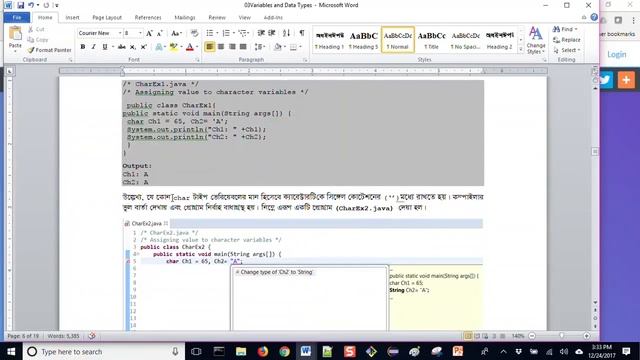This screenshot has width=640, height=360.
Task: Select Align Text Left
Action: point(210,47)
